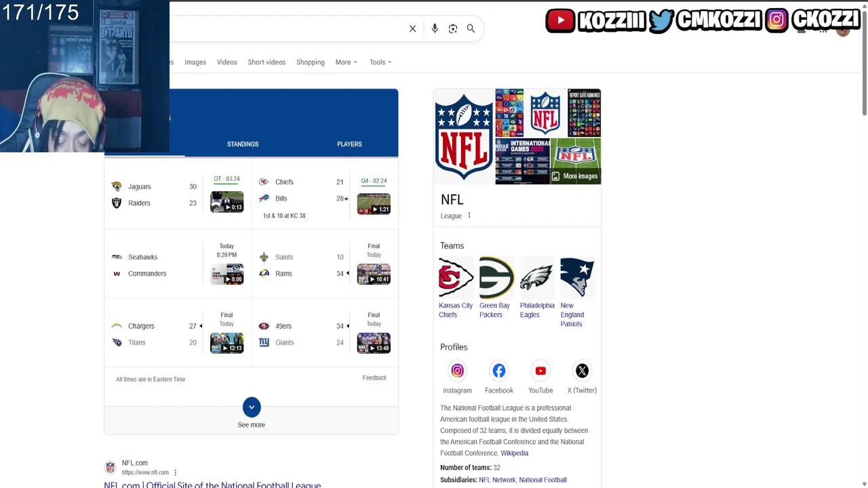
Task: Select the New England Patriots team logo
Action: pyautogui.click(x=578, y=277)
